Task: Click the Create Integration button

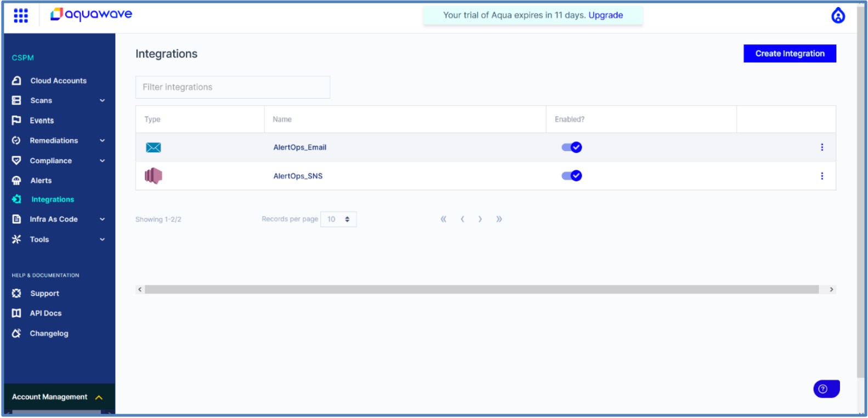Action: tap(789, 54)
